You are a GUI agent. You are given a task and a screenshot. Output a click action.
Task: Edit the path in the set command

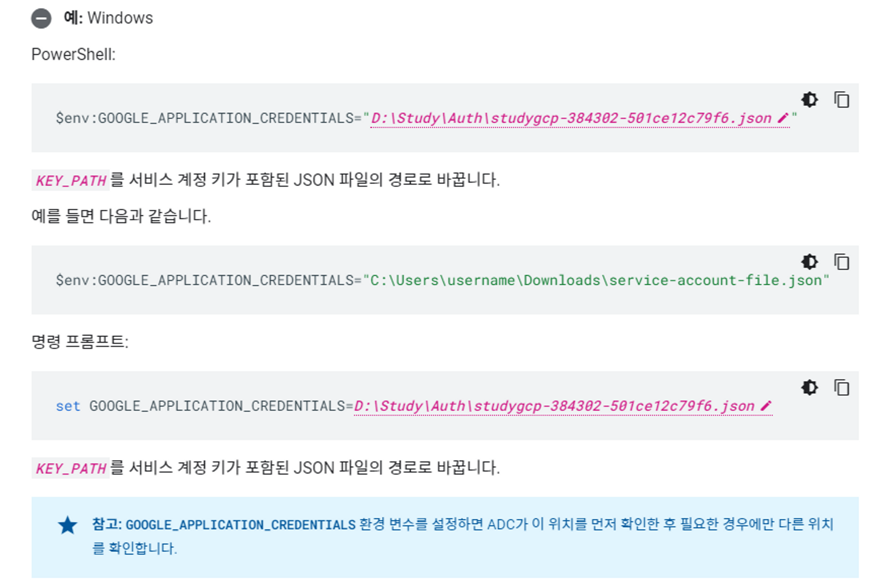click(x=553, y=406)
